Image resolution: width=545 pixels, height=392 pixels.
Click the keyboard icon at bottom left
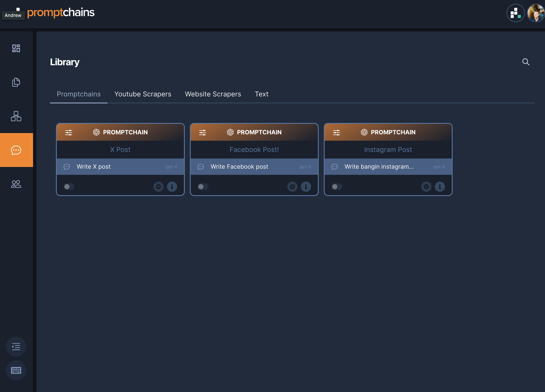click(16, 370)
